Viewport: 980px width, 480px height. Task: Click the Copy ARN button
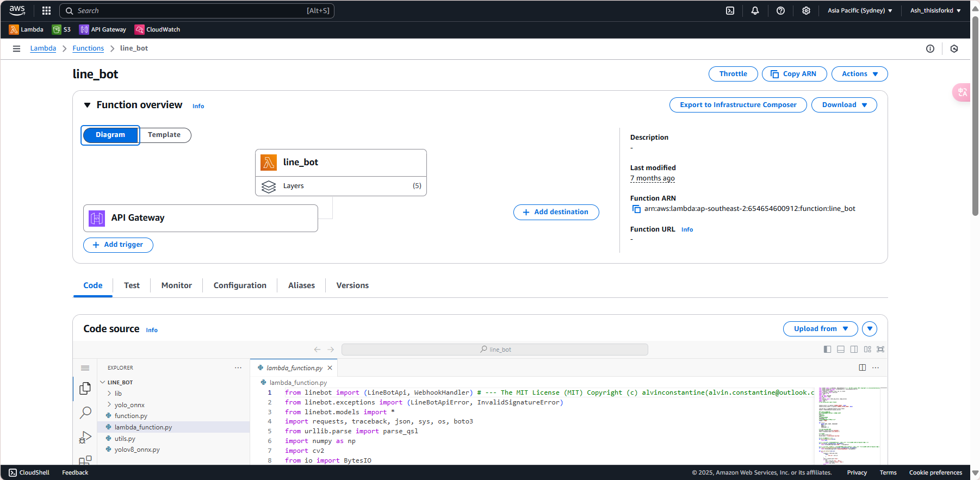coord(794,74)
